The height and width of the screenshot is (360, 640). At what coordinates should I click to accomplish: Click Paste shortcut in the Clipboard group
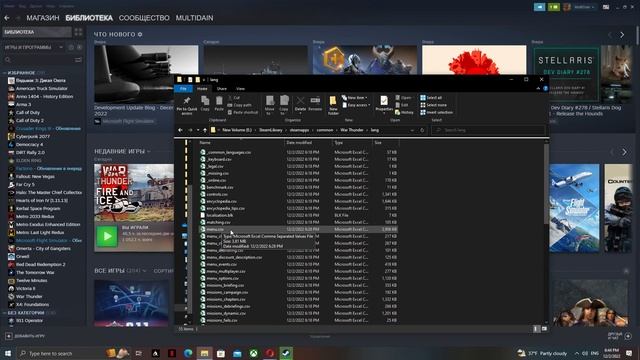[x=242, y=112]
